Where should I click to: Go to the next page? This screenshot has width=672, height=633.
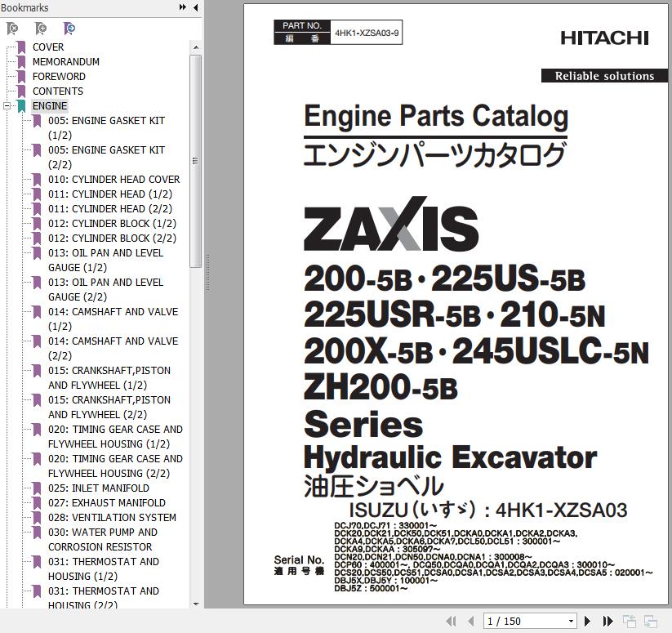587,621
